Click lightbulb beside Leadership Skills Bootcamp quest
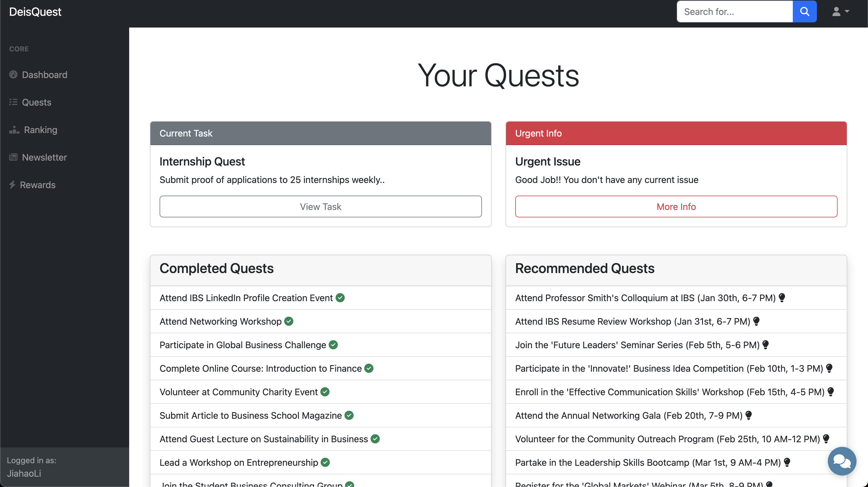This screenshot has width=868, height=487. point(787,462)
